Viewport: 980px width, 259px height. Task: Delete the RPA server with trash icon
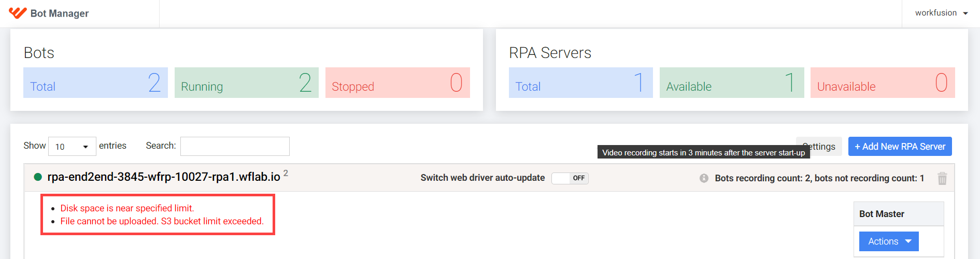click(942, 178)
